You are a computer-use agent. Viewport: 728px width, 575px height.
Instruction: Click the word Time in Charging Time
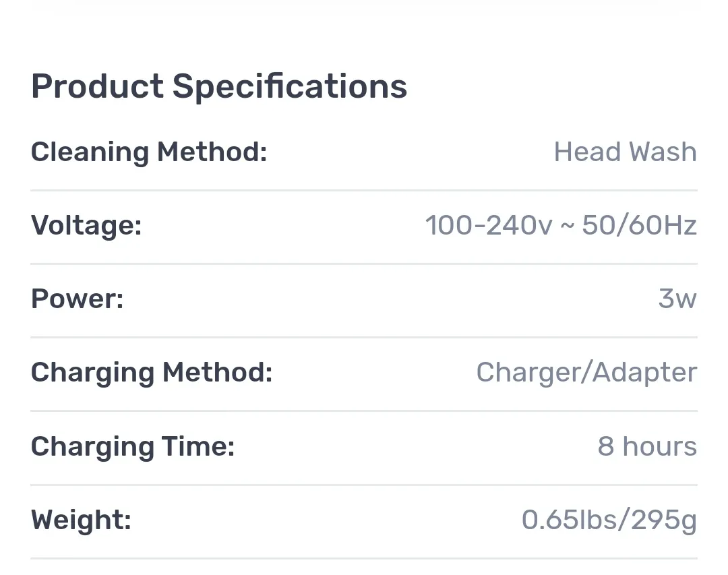point(198,446)
